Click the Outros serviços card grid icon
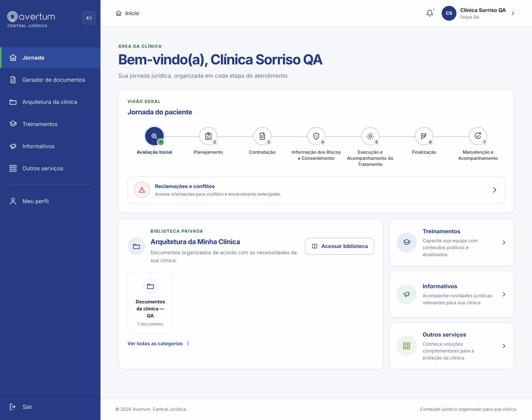The image size is (532, 420). (x=407, y=346)
